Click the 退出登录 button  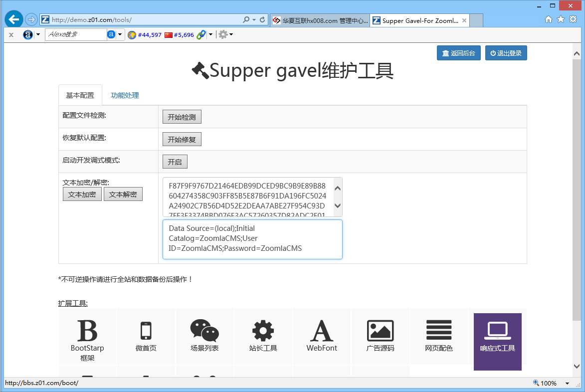click(506, 53)
